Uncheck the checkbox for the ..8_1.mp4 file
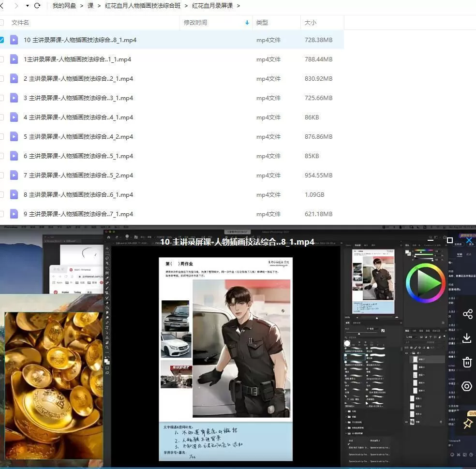Viewport: 476px width, 469px height. click(x=1, y=40)
